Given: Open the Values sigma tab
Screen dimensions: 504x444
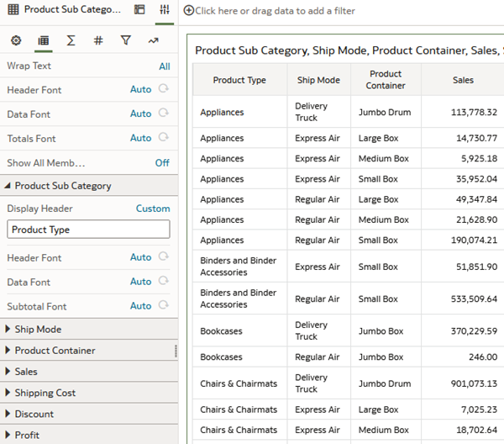Looking at the screenshot, I should pyautogui.click(x=71, y=40).
